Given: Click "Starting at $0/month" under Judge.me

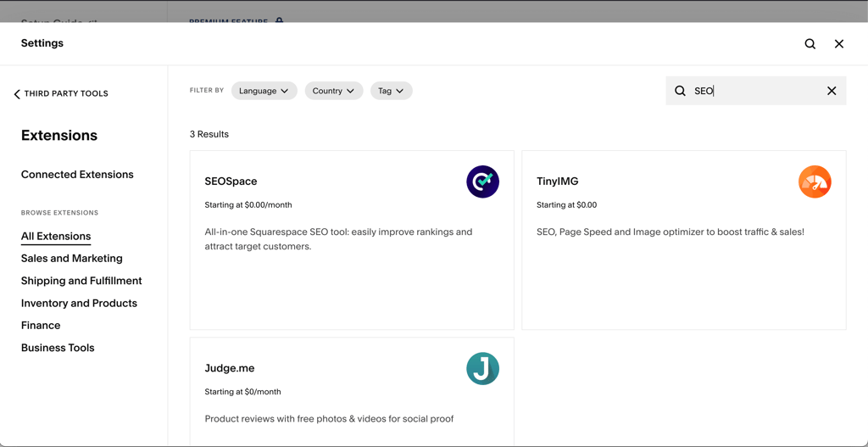Looking at the screenshot, I should [243, 392].
